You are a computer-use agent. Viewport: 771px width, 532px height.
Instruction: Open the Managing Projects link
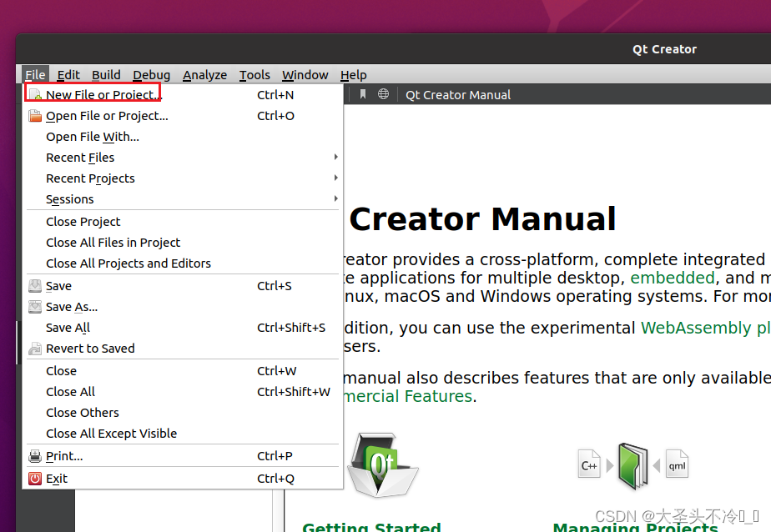tap(635, 527)
